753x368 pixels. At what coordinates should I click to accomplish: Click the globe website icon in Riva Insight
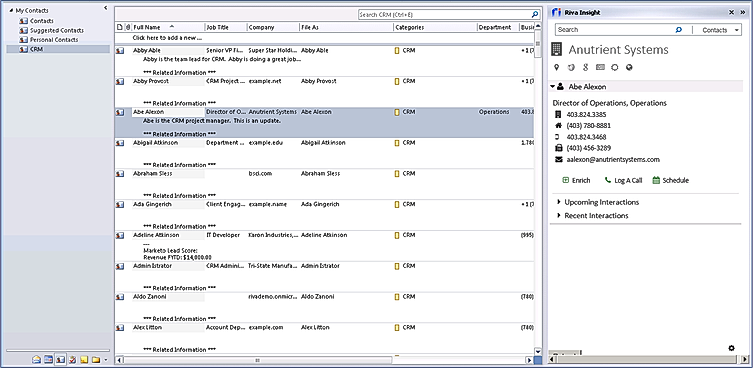click(x=629, y=67)
